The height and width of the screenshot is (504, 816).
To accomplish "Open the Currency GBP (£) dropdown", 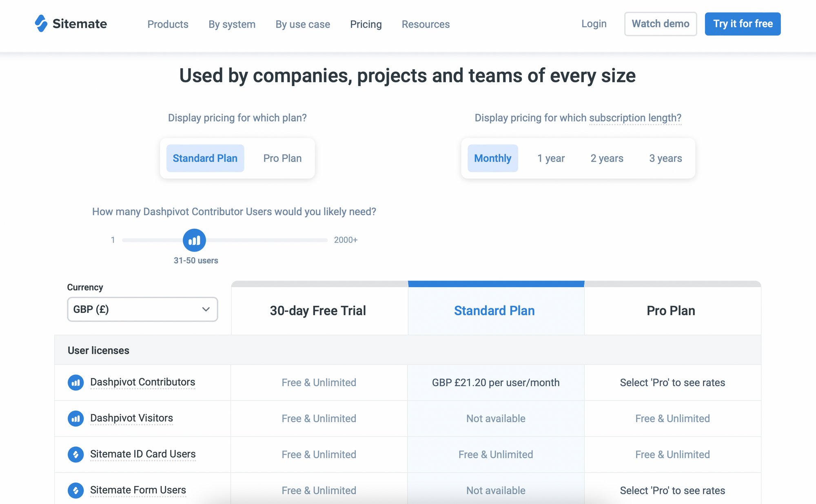I will coord(142,309).
